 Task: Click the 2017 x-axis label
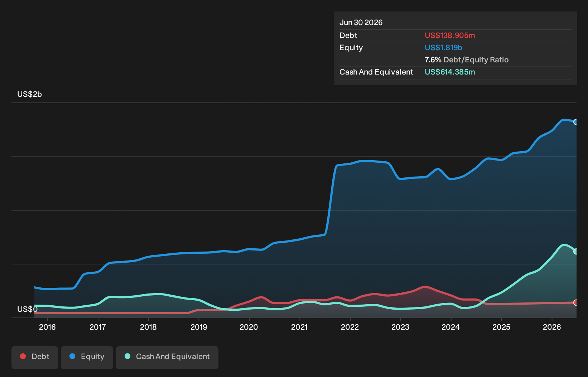pos(98,327)
